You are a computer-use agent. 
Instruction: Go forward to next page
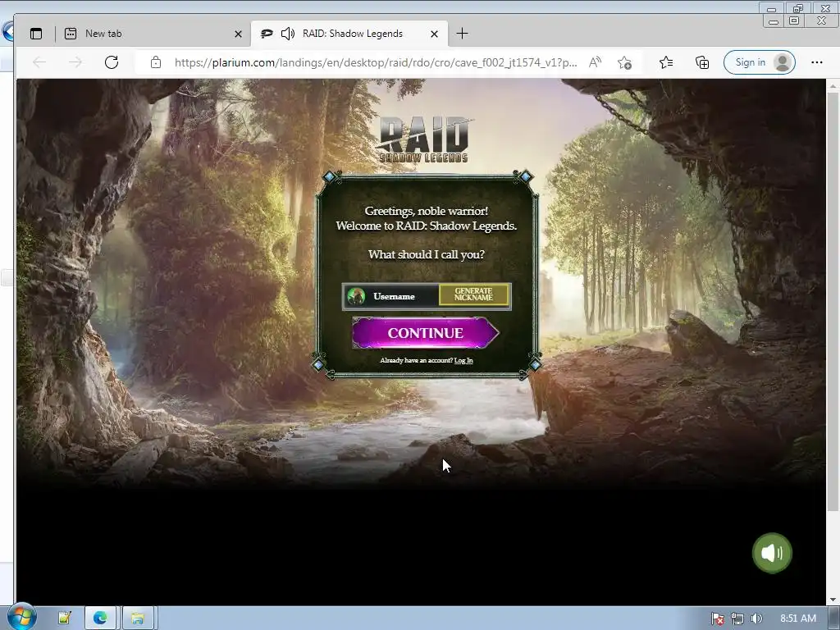pyautogui.click(x=75, y=62)
